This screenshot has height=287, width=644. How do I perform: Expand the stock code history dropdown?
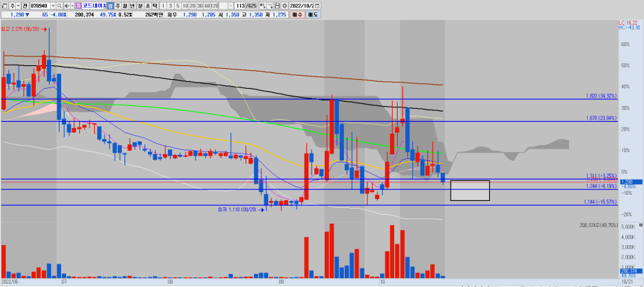[53, 6]
